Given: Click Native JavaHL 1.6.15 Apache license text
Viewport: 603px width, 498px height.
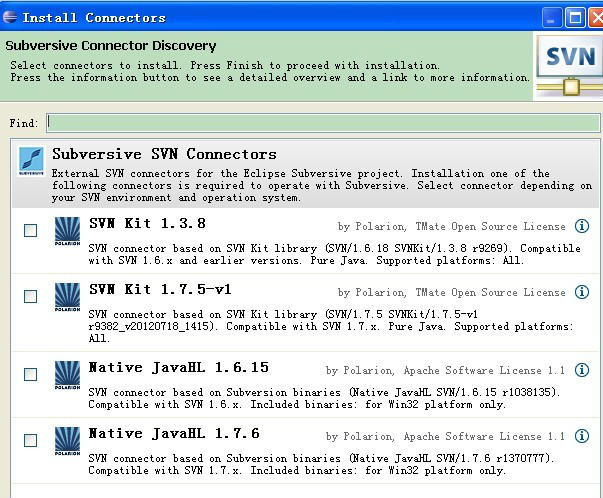Looking at the screenshot, I should [484, 371].
